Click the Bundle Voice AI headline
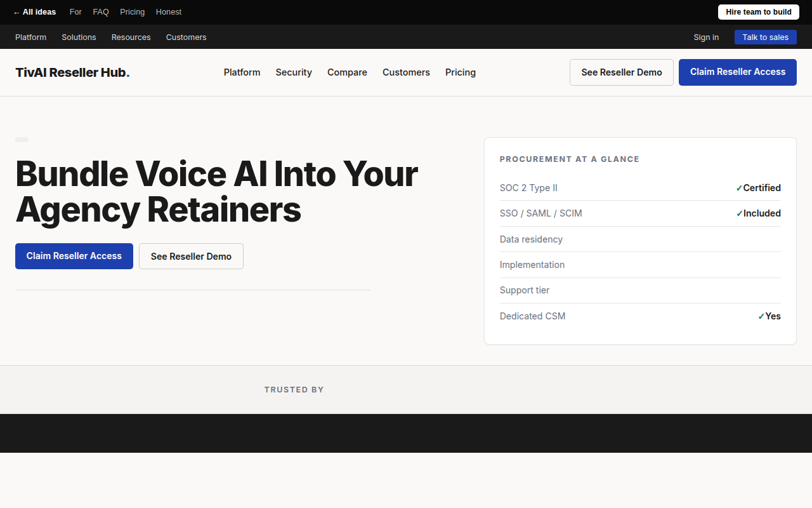812x508 pixels. tap(216, 191)
